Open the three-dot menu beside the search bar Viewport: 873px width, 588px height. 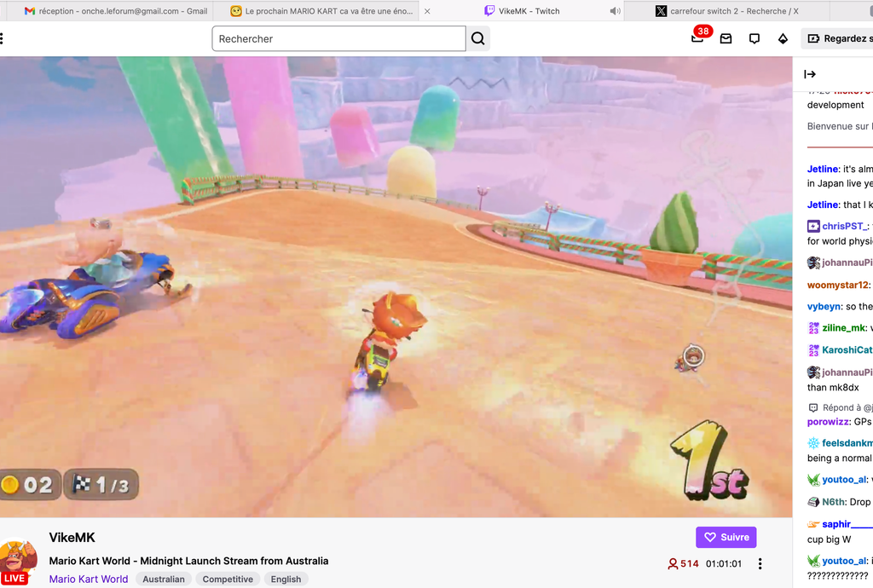click(3, 38)
